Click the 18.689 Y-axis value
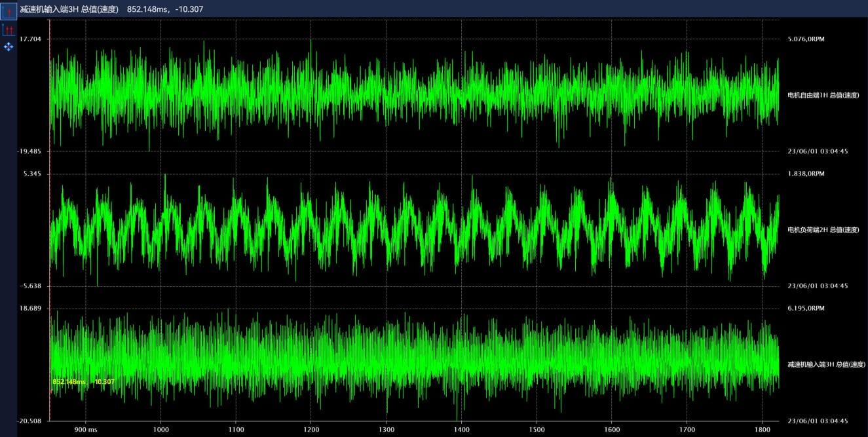Image resolution: width=868 pixels, height=437 pixels. pyautogui.click(x=30, y=308)
